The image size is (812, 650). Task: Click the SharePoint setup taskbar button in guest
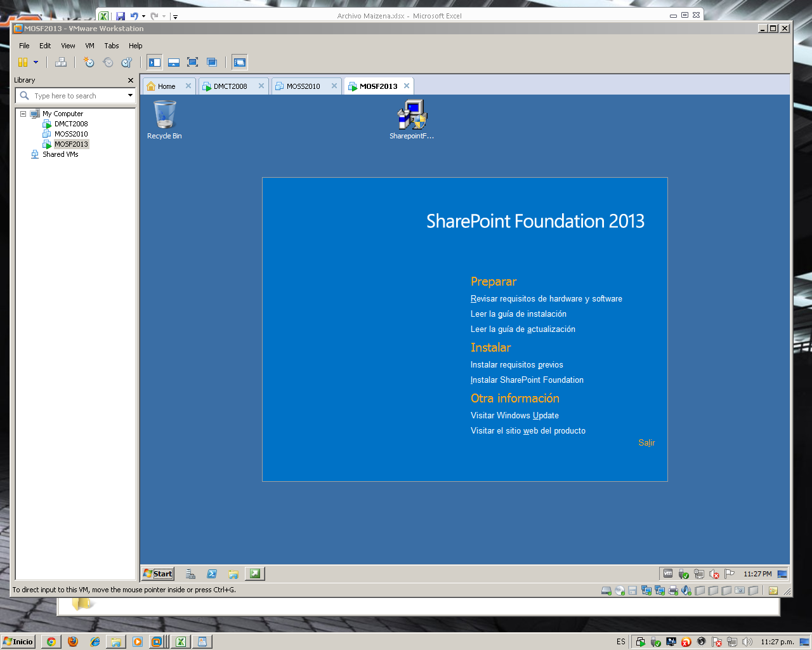[255, 574]
